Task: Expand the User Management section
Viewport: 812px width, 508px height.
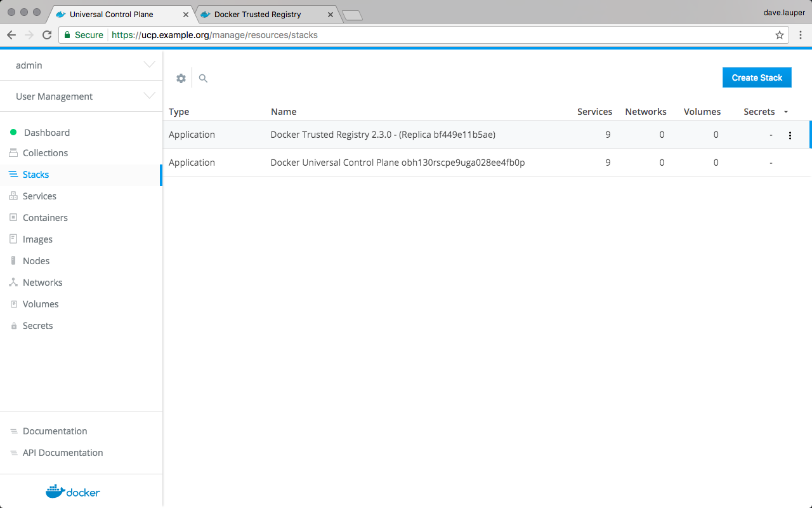Action: (x=149, y=97)
